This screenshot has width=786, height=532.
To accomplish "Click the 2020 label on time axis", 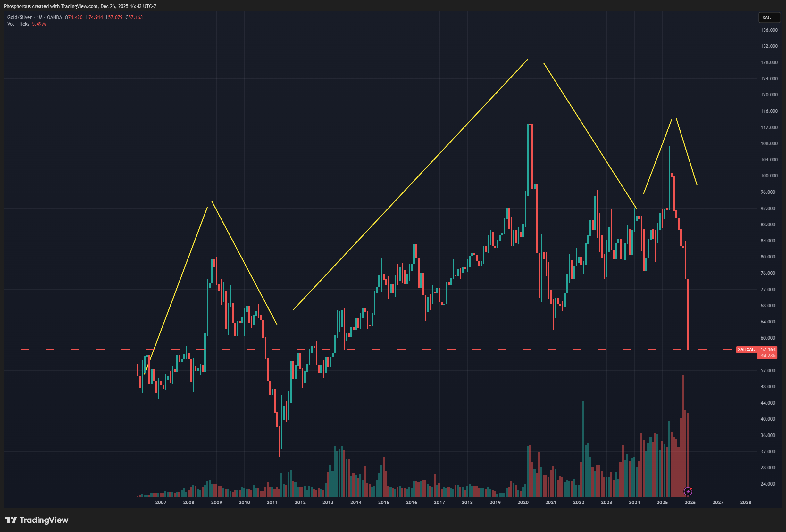I will [x=523, y=503].
